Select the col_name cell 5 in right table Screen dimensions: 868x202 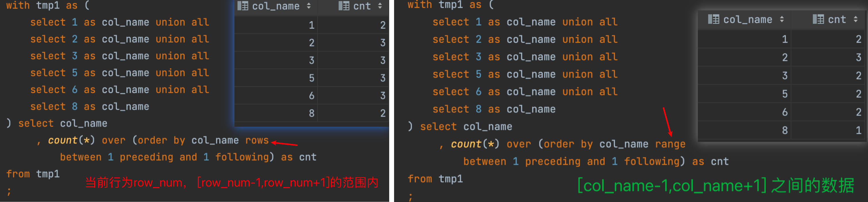click(785, 94)
